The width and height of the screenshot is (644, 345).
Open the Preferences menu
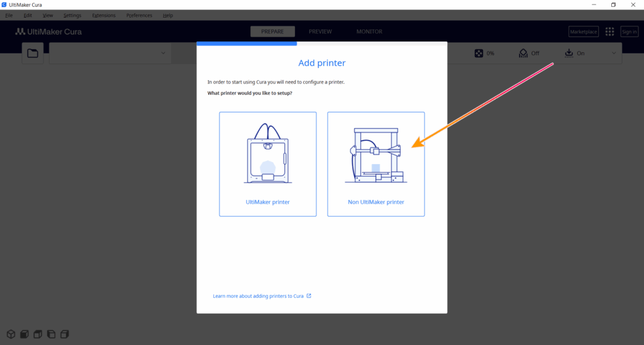[139, 15]
